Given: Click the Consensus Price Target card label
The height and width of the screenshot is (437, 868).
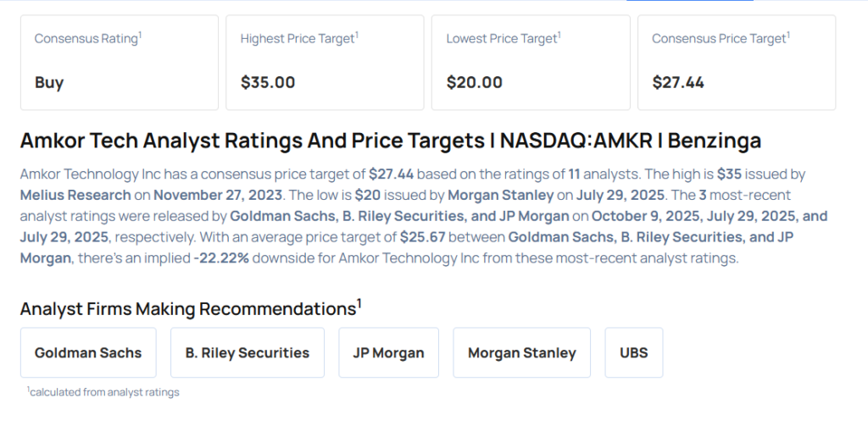Looking at the screenshot, I should pyautogui.click(x=721, y=39).
